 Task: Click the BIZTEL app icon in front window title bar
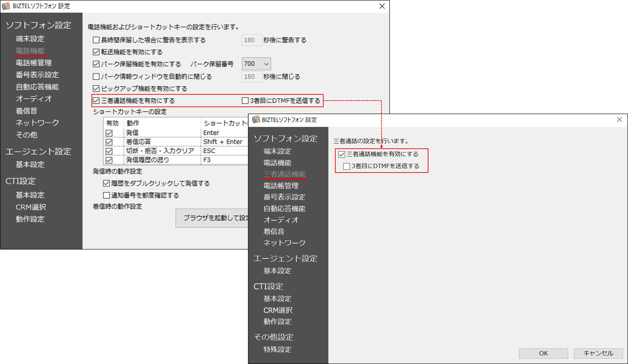[256, 119]
